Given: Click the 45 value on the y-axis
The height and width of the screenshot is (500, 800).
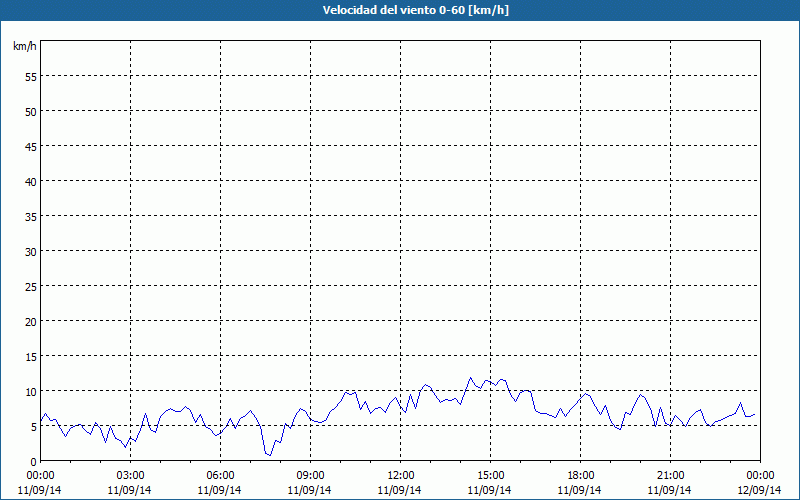Looking at the screenshot, I should [31, 146].
